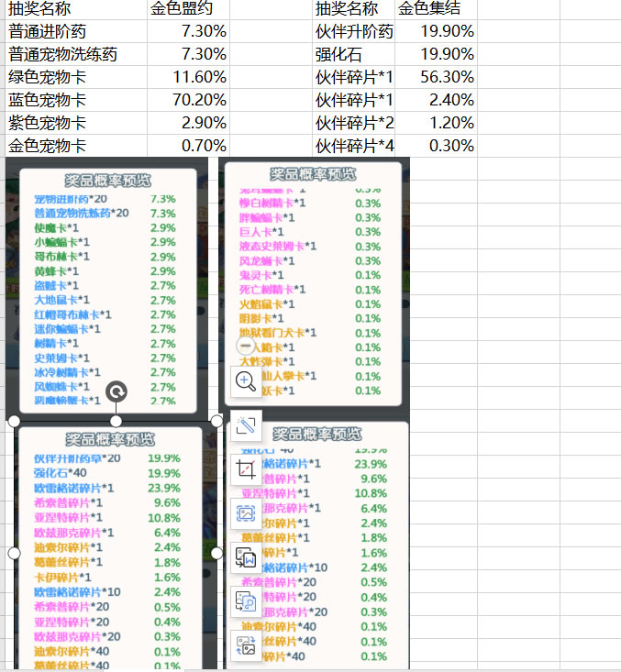Select the 19.90% cell beside 强化石
The image size is (621, 672).
point(436,54)
